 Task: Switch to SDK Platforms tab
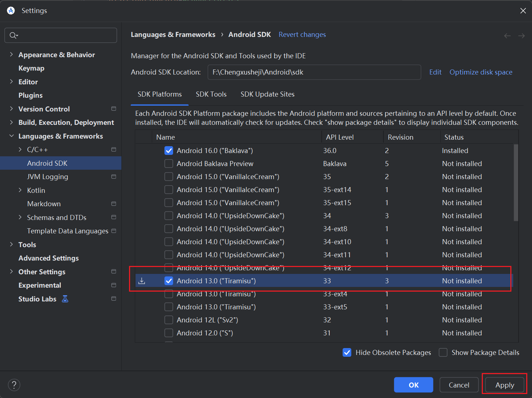[x=160, y=94]
